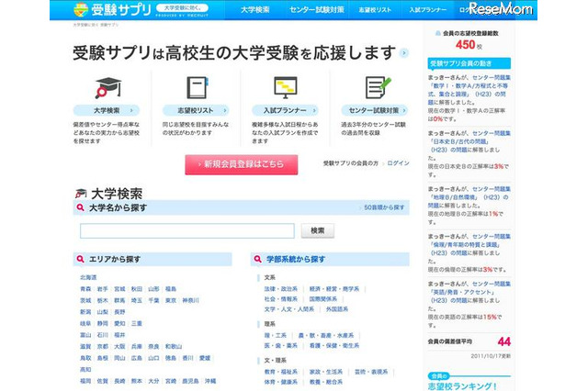
Task: Select the 広島 area link
Action: (x=137, y=358)
